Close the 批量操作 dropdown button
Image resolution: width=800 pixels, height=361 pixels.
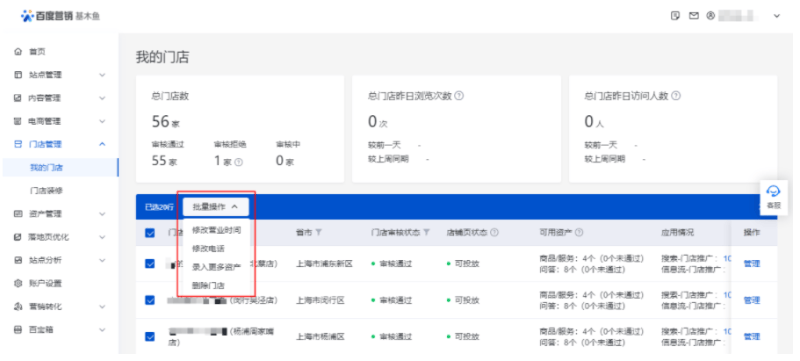pos(216,207)
